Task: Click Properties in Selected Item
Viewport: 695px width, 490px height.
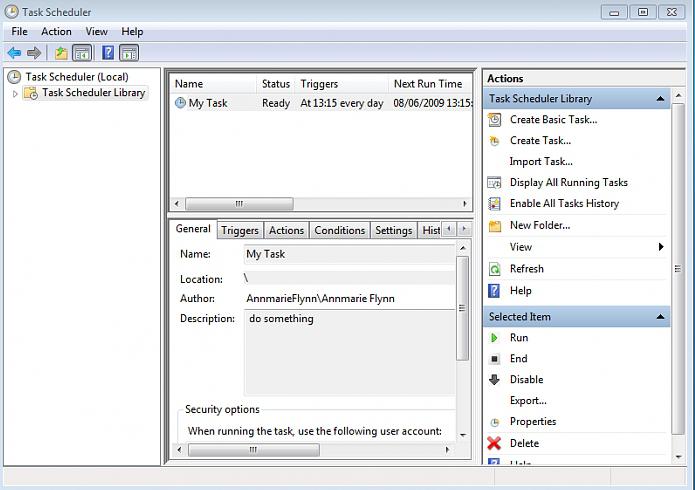Action: (533, 422)
